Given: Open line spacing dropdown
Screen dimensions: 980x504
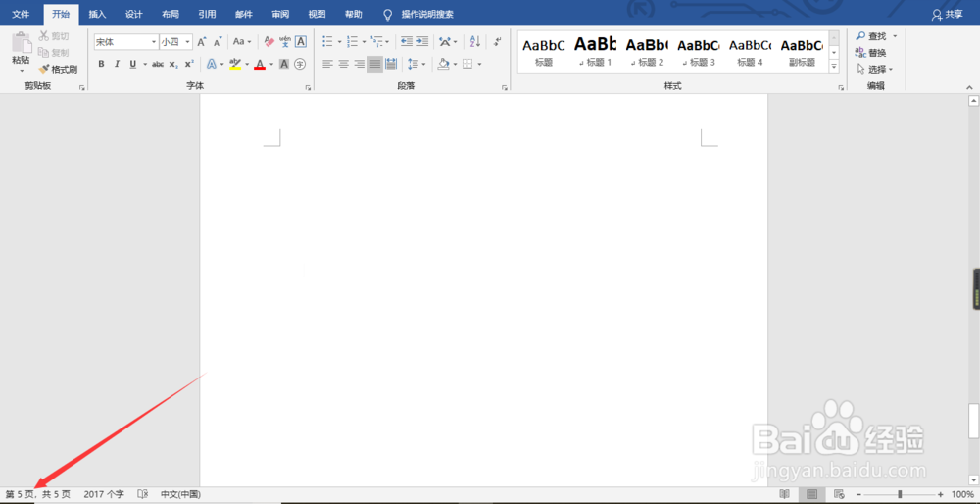Looking at the screenshot, I should click(x=415, y=64).
